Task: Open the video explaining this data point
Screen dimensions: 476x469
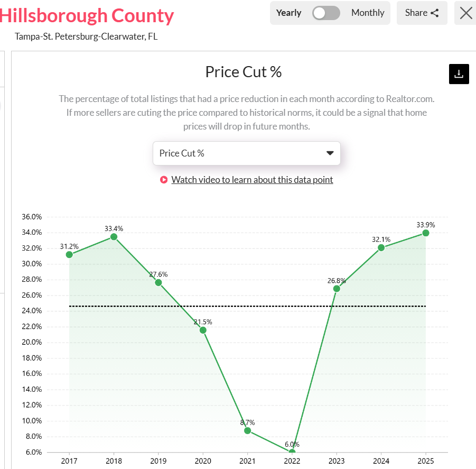Action: click(x=252, y=180)
